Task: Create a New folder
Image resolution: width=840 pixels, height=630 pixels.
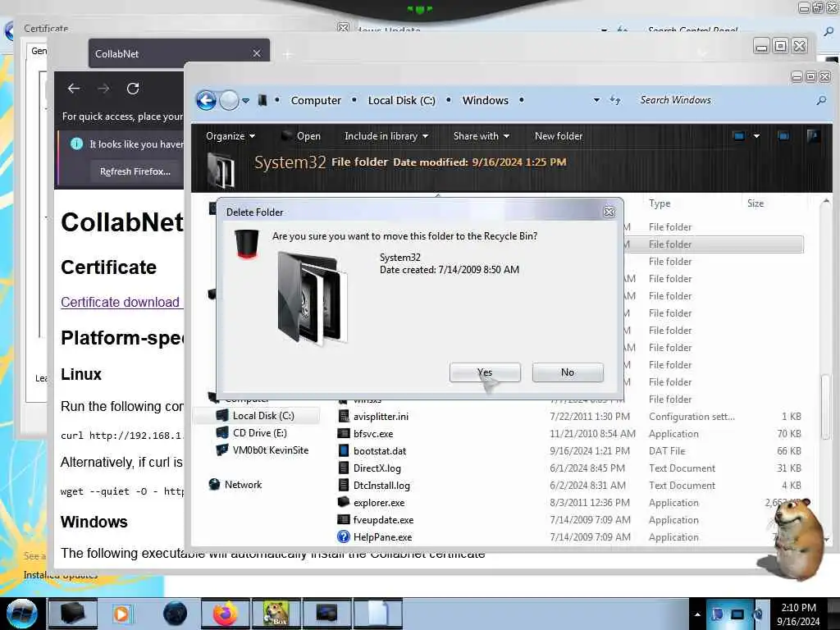Action: (x=558, y=136)
